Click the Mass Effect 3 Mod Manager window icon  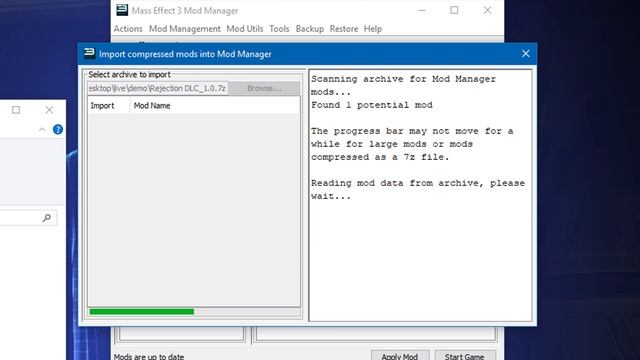tap(122, 10)
